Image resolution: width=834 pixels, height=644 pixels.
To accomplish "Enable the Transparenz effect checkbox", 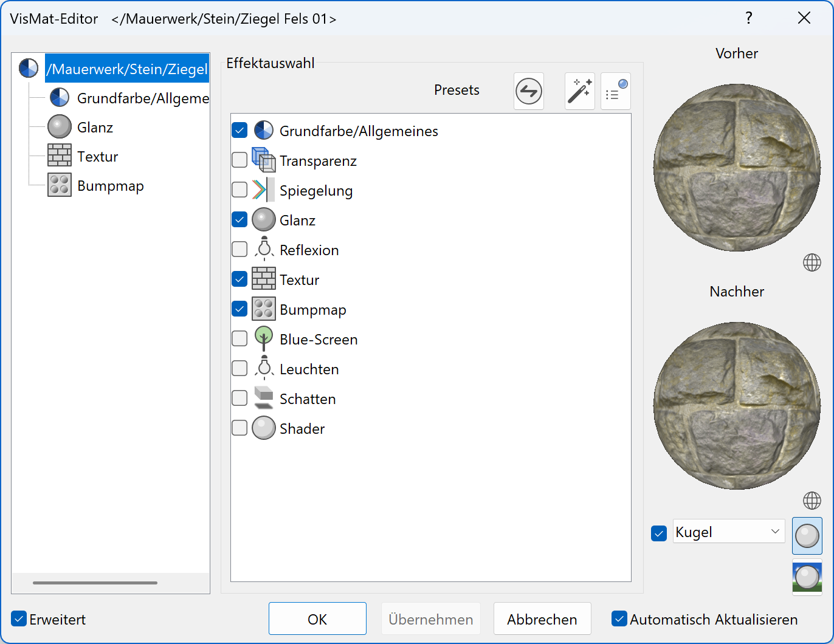I will [x=240, y=160].
